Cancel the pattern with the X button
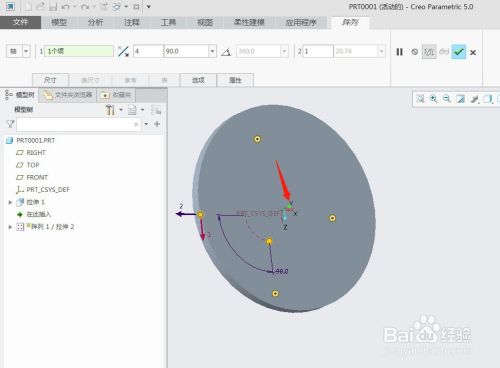Viewport: 500px width, 368px height. click(473, 52)
